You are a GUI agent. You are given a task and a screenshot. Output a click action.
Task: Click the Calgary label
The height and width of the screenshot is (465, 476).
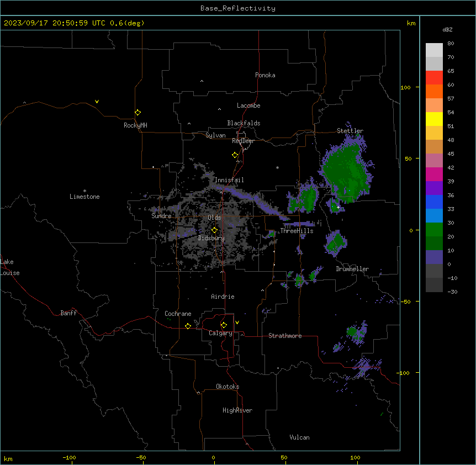[221, 333]
